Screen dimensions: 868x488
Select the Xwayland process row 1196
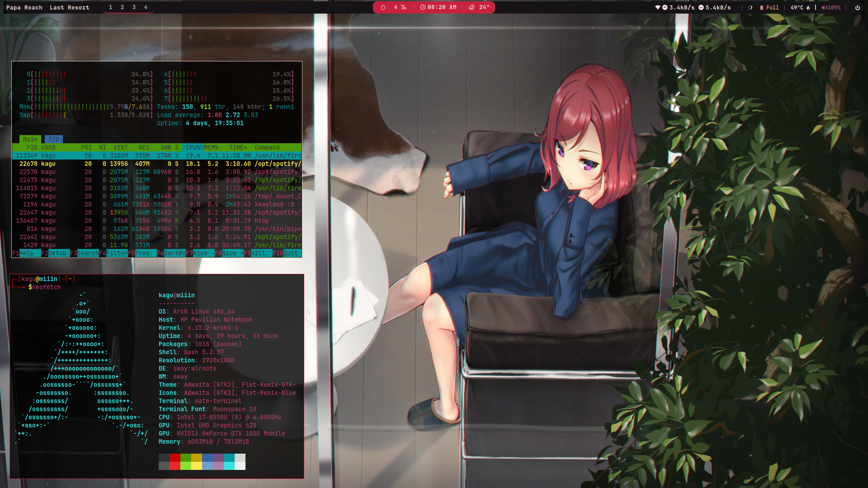coord(157,204)
